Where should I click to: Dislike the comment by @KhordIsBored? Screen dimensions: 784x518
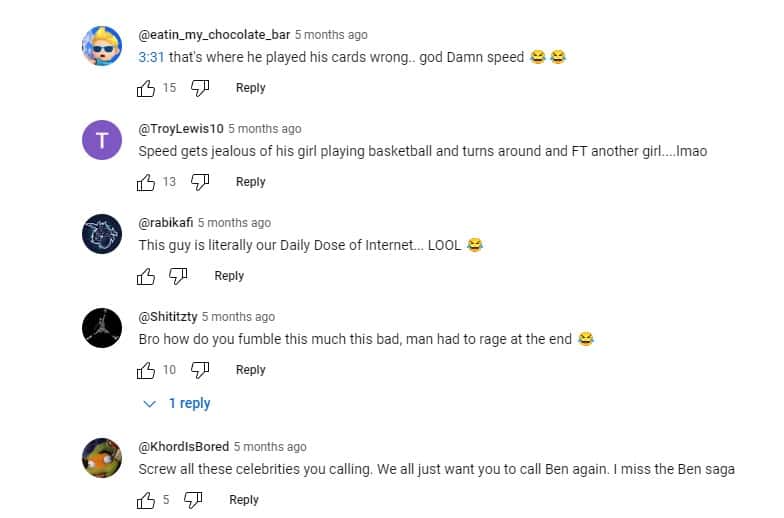point(194,500)
